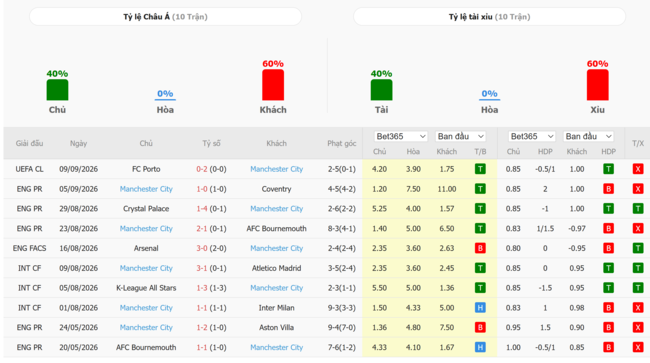Image resolution: width=650 pixels, height=363 pixels.
Task: Click the red X badge in Inter Milan row
Action: click(x=638, y=308)
